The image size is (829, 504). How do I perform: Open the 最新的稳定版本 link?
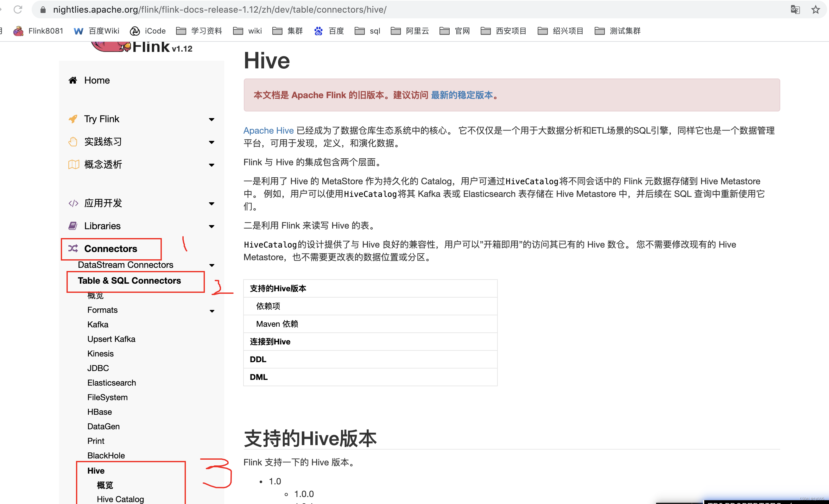tap(462, 95)
